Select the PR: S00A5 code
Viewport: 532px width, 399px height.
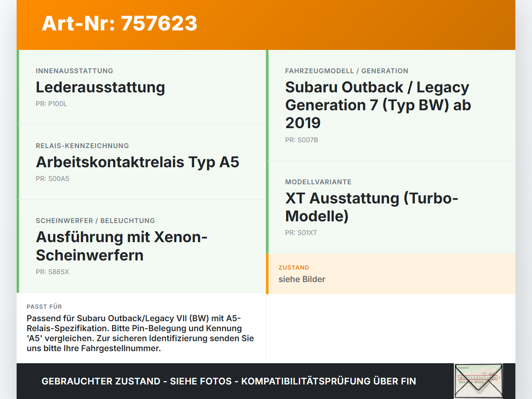coord(52,178)
